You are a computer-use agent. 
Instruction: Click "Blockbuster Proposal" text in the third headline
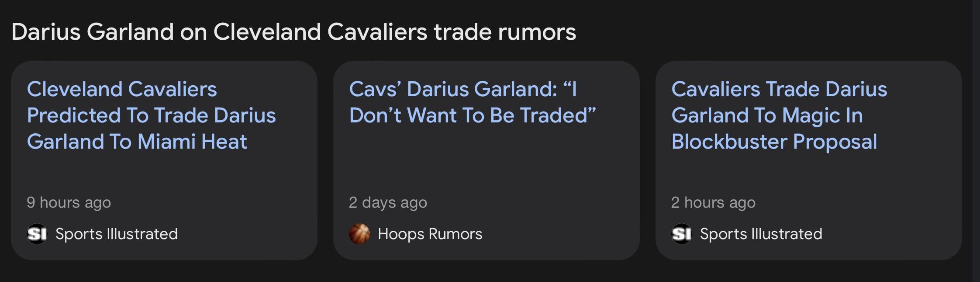(774, 142)
